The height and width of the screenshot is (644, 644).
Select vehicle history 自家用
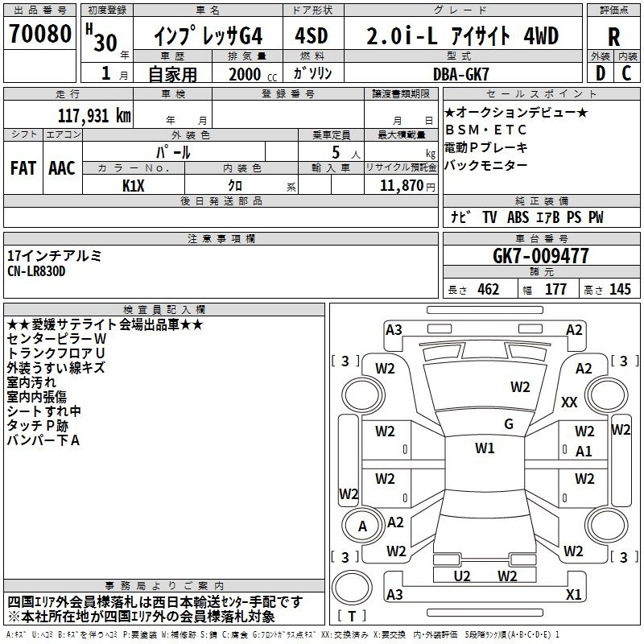coord(172,74)
